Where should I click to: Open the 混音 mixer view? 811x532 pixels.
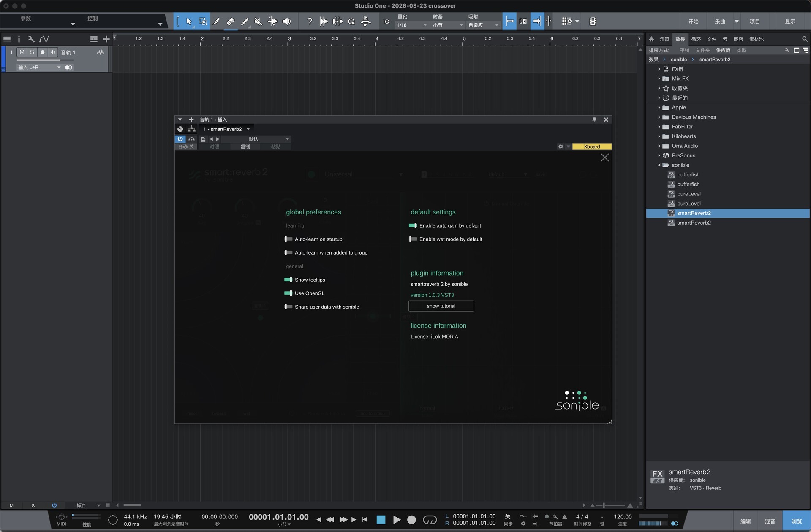coord(770,521)
